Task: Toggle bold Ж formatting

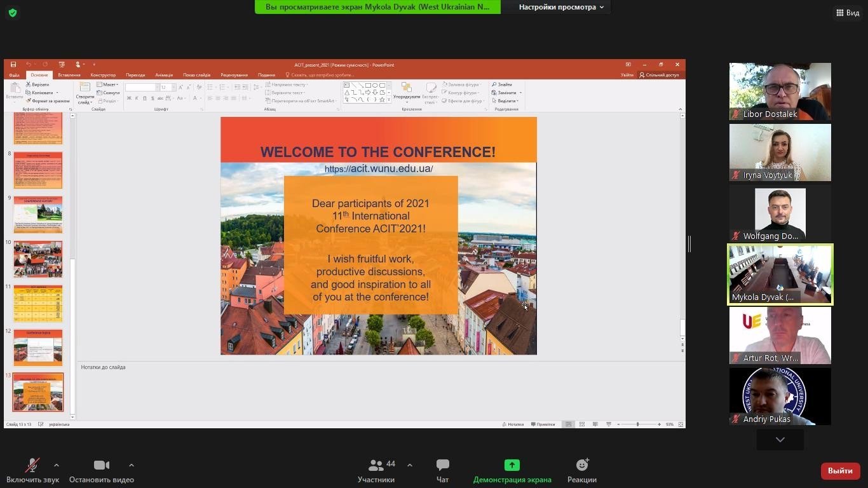Action: (129, 98)
